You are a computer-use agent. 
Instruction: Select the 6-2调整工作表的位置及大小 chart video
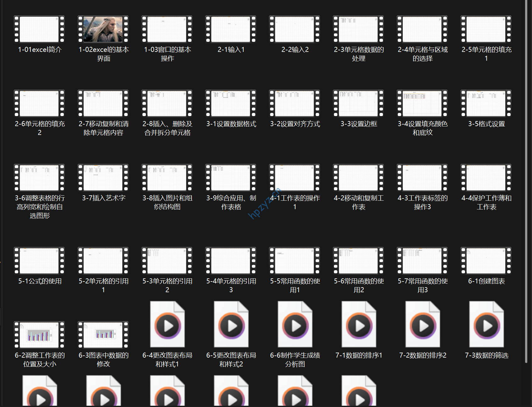[39, 335]
